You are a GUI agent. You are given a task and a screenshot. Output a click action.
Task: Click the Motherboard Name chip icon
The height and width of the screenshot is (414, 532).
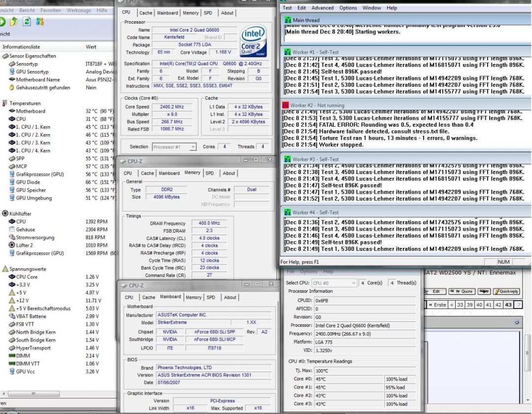pyautogui.click(x=12, y=79)
